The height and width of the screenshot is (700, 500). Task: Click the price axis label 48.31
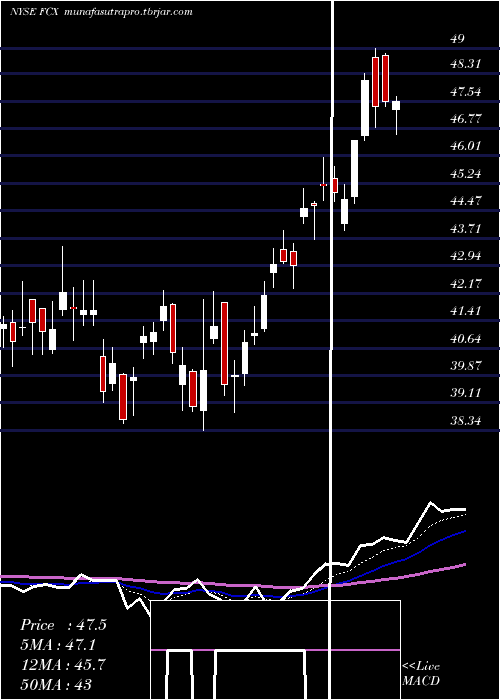point(466,64)
